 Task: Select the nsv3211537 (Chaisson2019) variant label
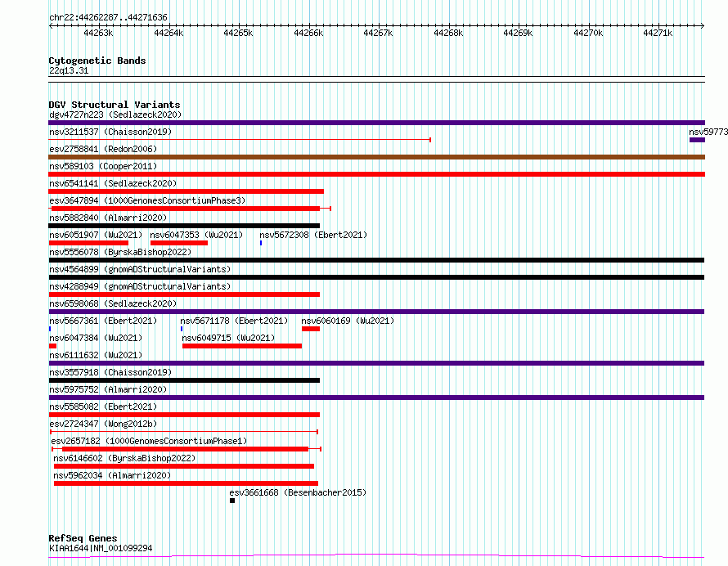[110, 132]
